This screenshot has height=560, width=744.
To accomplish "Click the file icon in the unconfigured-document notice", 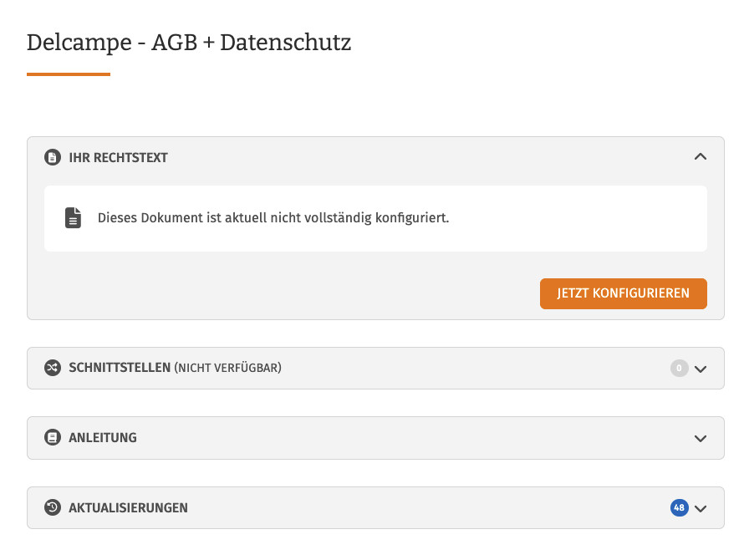I will (74, 218).
